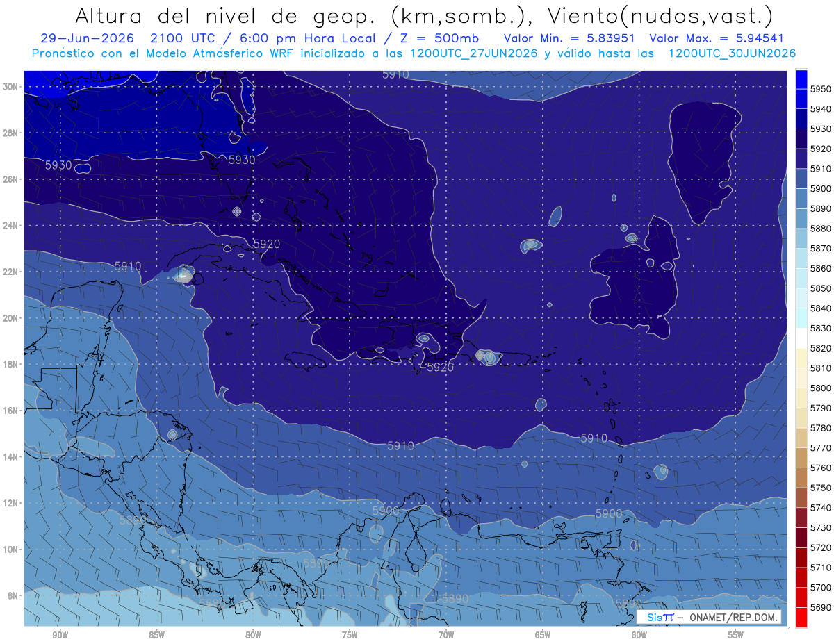The height and width of the screenshot is (644, 834).
Task: Click the '5870' colorbar scale label
Action: coord(820,248)
